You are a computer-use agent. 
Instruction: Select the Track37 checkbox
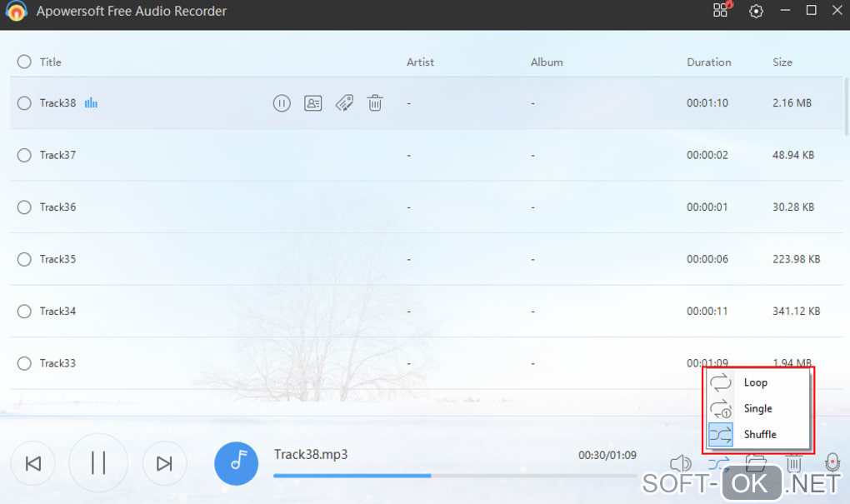(24, 155)
